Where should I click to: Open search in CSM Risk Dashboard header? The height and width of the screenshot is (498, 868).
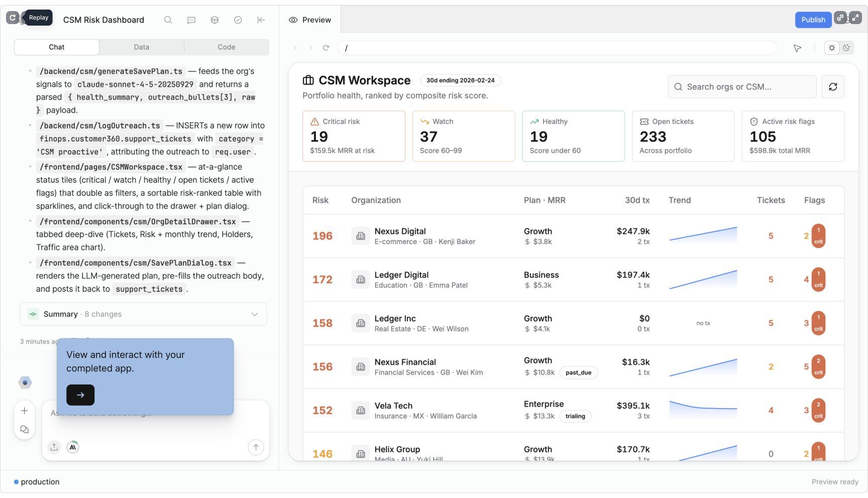168,20
